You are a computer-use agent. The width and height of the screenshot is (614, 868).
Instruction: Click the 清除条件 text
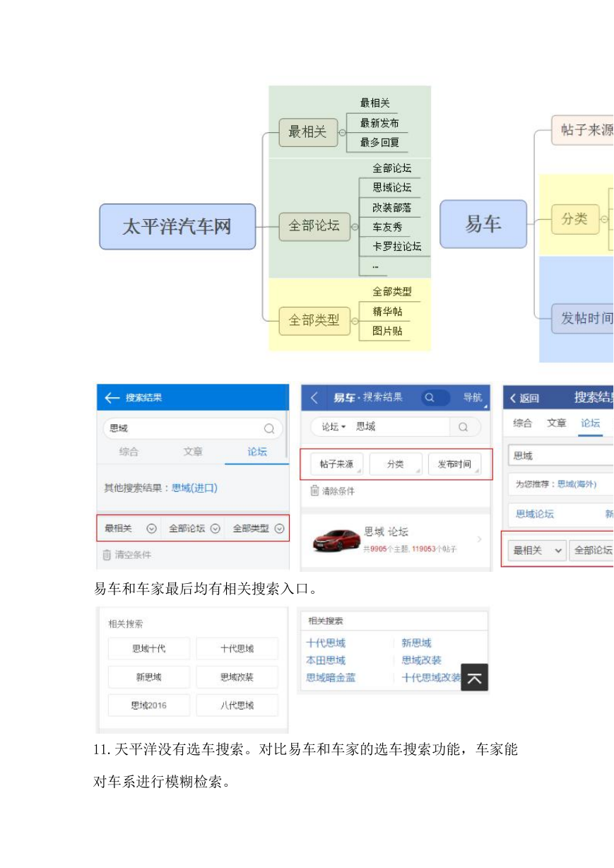coord(338,491)
